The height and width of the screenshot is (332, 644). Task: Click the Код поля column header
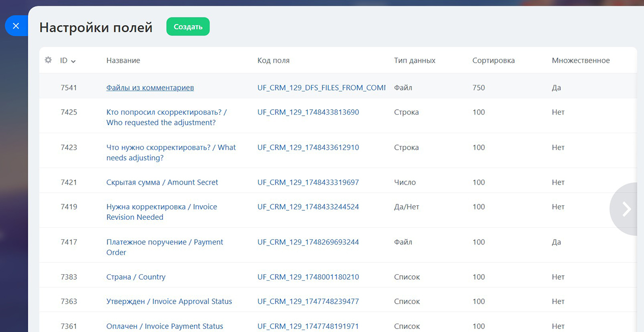click(273, 60)
